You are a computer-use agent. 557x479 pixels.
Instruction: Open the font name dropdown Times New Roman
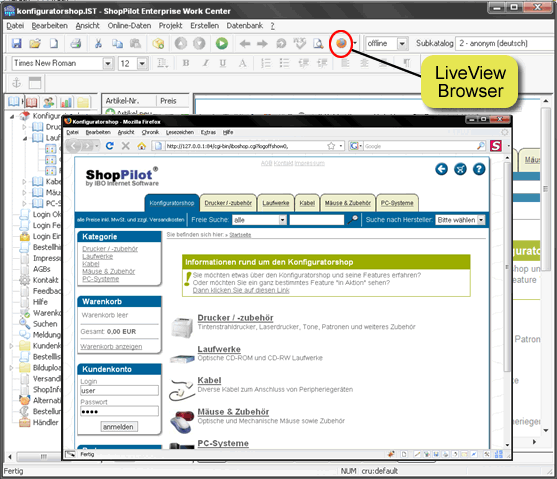tap(108, 64)
